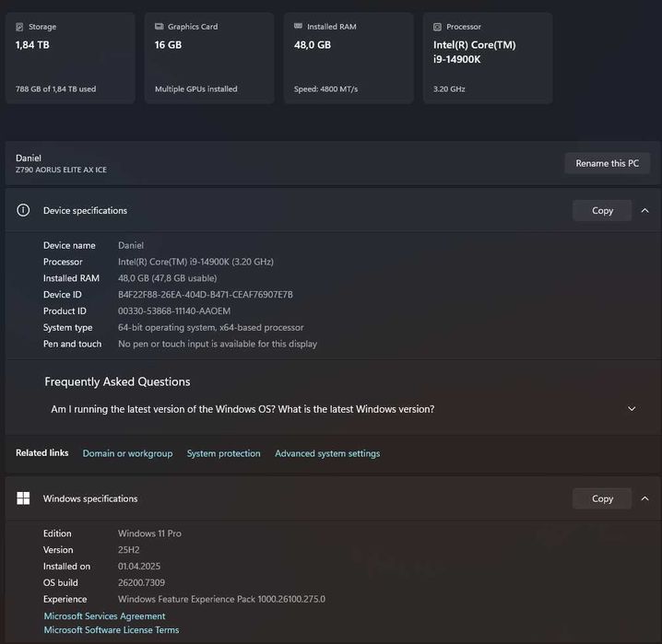Open Microsoft Services Agreement link

coord(105,616)
